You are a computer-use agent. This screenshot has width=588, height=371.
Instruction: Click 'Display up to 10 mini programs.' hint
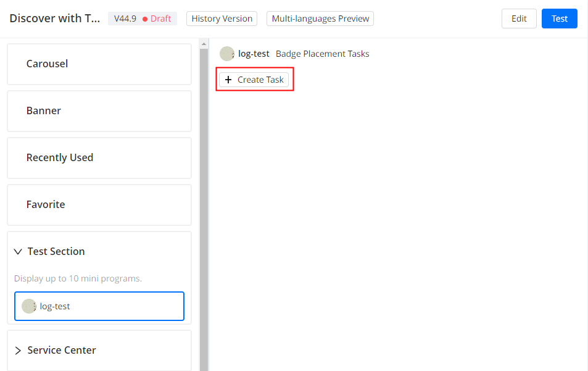(x=78, y=278)
